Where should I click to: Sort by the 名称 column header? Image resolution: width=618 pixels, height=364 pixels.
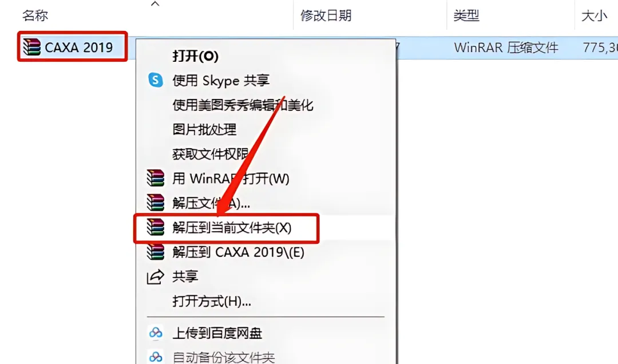tap(35, 16)
